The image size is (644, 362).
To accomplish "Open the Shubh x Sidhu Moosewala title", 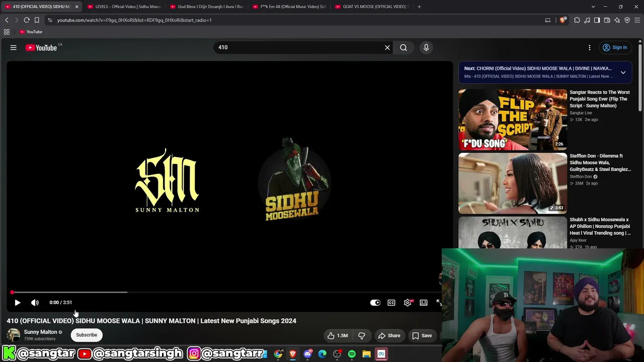I will 600,226.
